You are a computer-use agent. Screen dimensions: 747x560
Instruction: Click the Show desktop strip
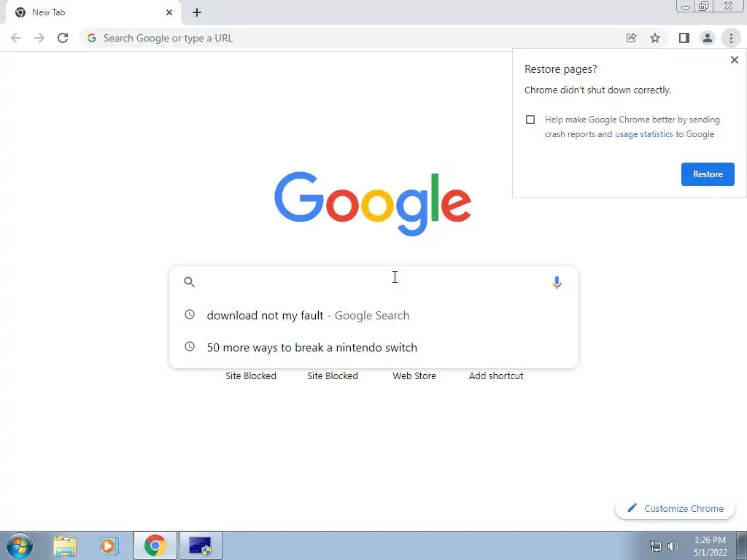(742, 545)
